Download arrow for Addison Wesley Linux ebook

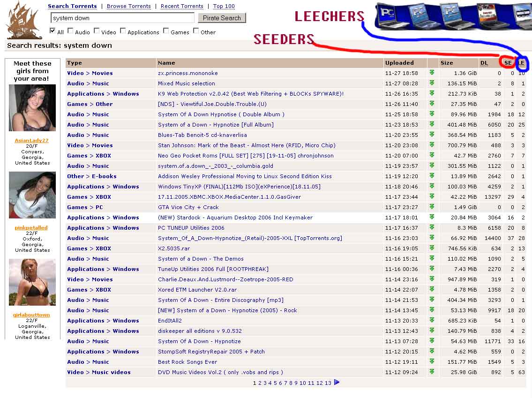432,175
